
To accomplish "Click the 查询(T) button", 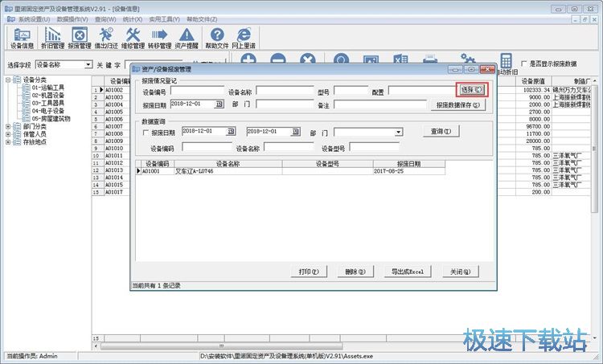I will (441, 132).
